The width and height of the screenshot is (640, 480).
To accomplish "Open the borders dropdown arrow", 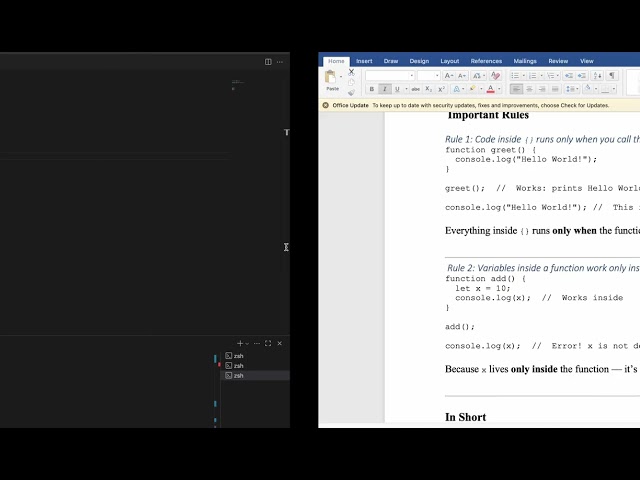I will pos(614,89).
